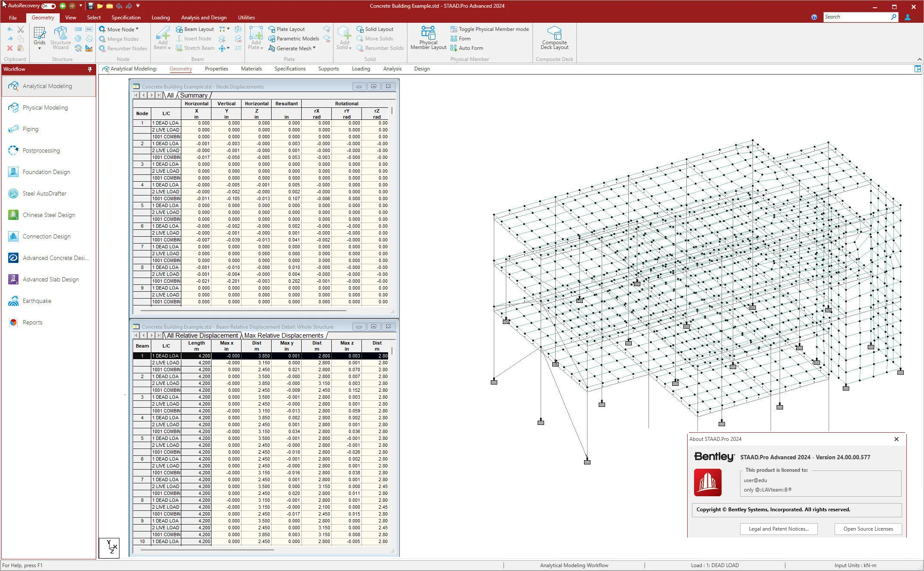Click the Beam Relative Displacement horizontal scrollbar
Screen dimensions: 924x571
click(208, 550)
